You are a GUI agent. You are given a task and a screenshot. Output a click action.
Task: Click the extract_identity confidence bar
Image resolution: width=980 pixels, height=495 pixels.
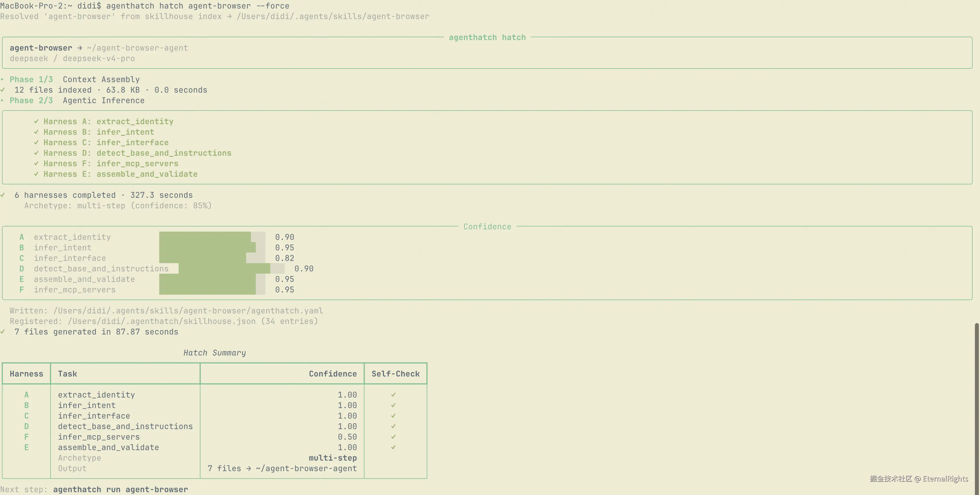(212, 237)
